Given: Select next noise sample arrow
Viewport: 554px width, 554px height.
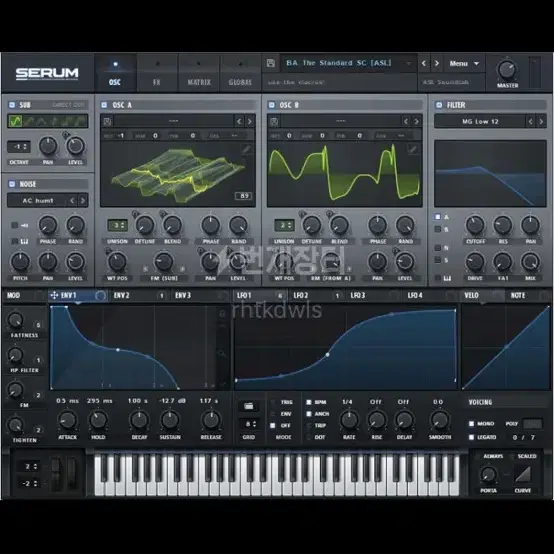Looking at the screenshot, I should click(x=83, y=201).
